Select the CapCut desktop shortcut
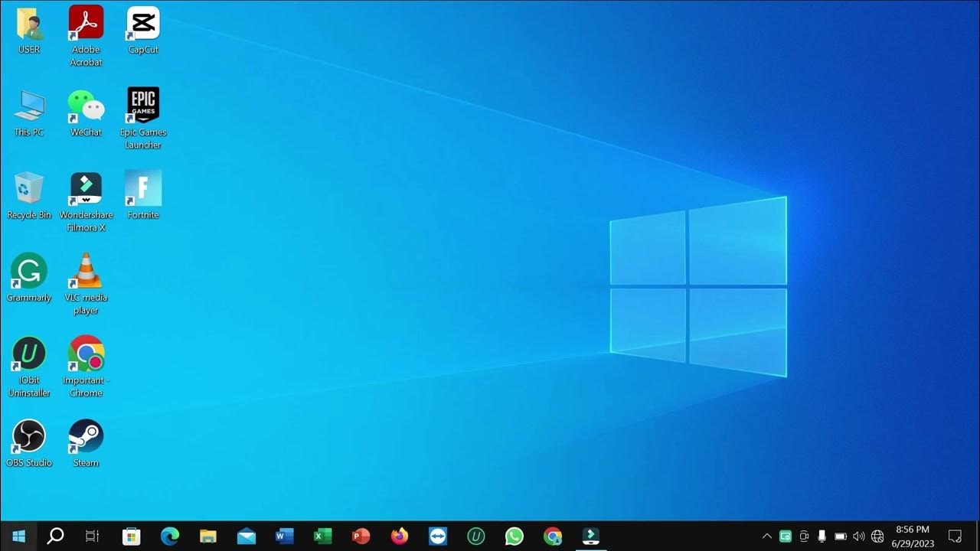 [x=143, y=31]
